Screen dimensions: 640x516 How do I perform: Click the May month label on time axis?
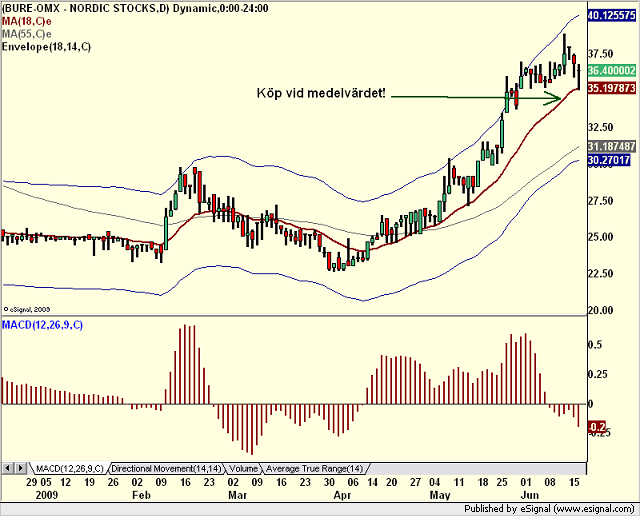tap(440, 495)
